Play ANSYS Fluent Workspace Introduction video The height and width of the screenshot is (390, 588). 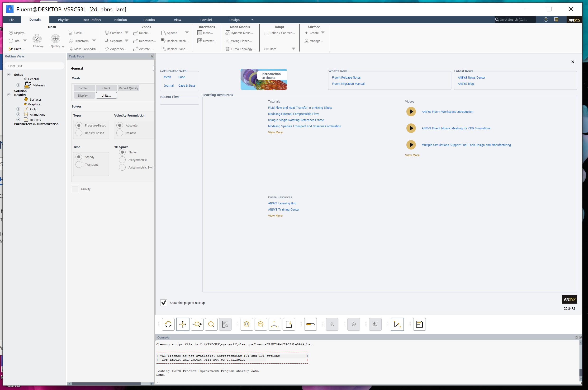[411, 112]
